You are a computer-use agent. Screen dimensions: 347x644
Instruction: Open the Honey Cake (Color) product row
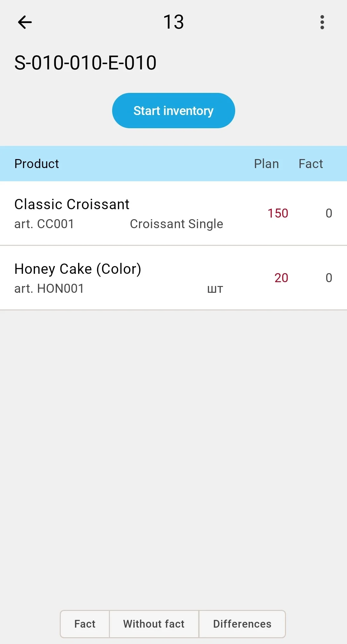tap(173, 278)
